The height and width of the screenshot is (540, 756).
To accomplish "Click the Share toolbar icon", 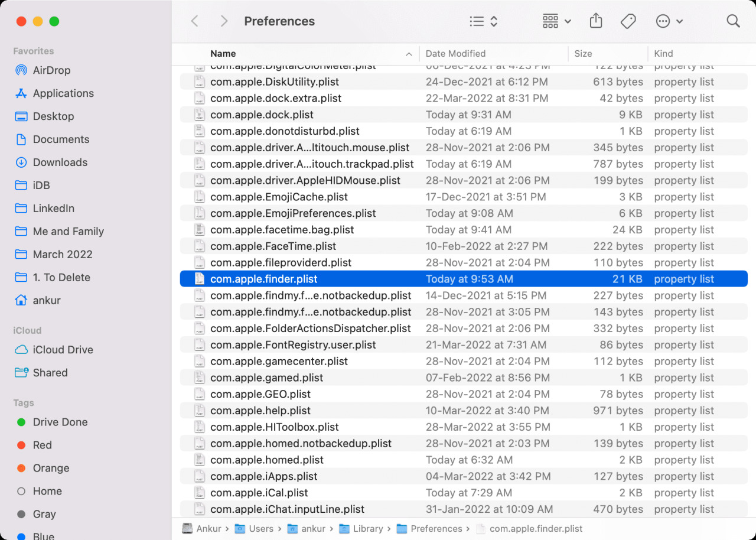I will (596, 21).
